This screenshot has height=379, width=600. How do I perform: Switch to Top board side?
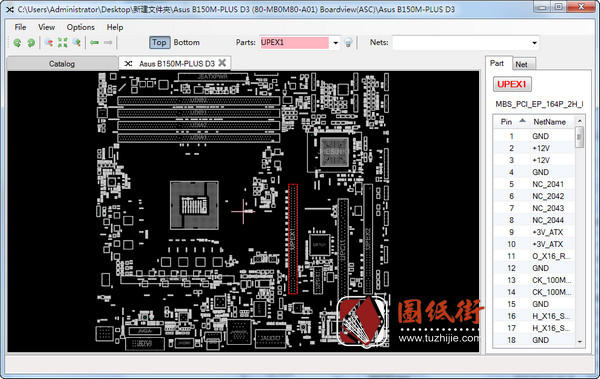159,42
